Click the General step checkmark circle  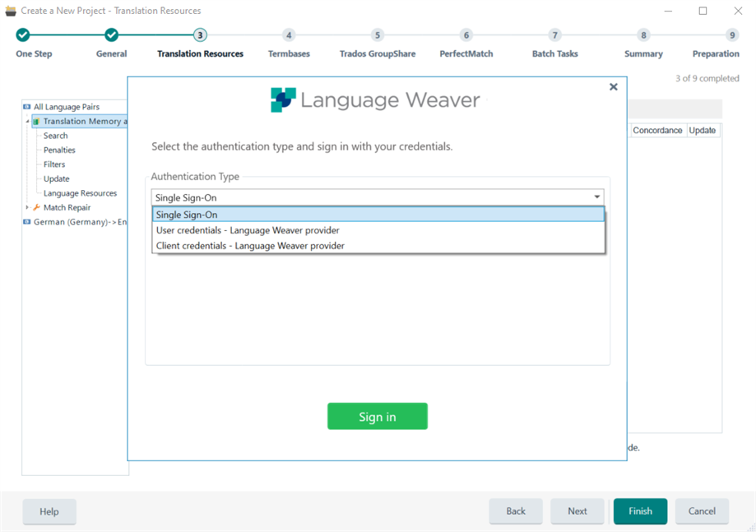(111, 35)
